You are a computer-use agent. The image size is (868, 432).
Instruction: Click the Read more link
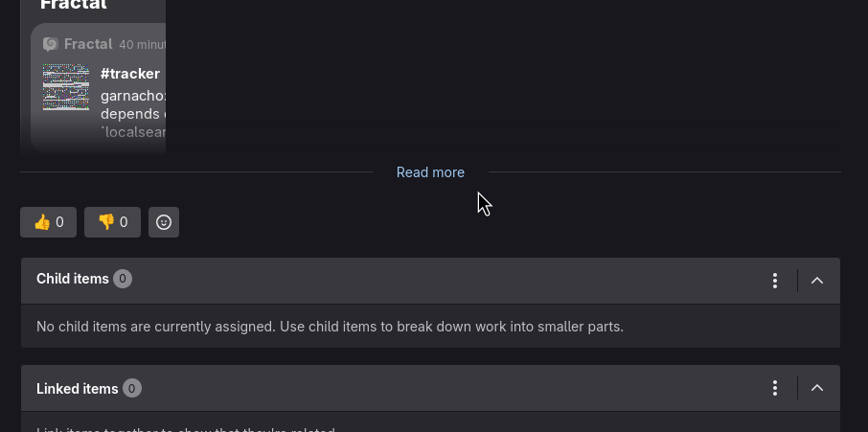(x=430, y=172)
